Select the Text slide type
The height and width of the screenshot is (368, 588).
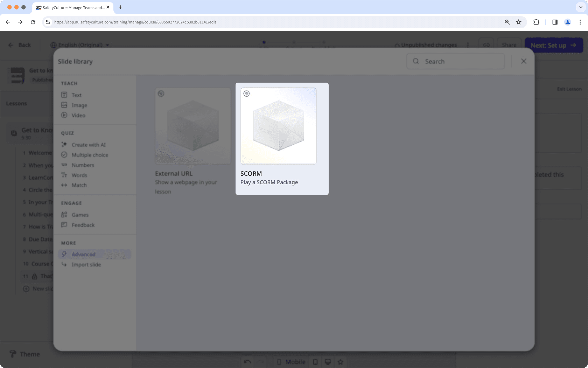click(76, 95)
